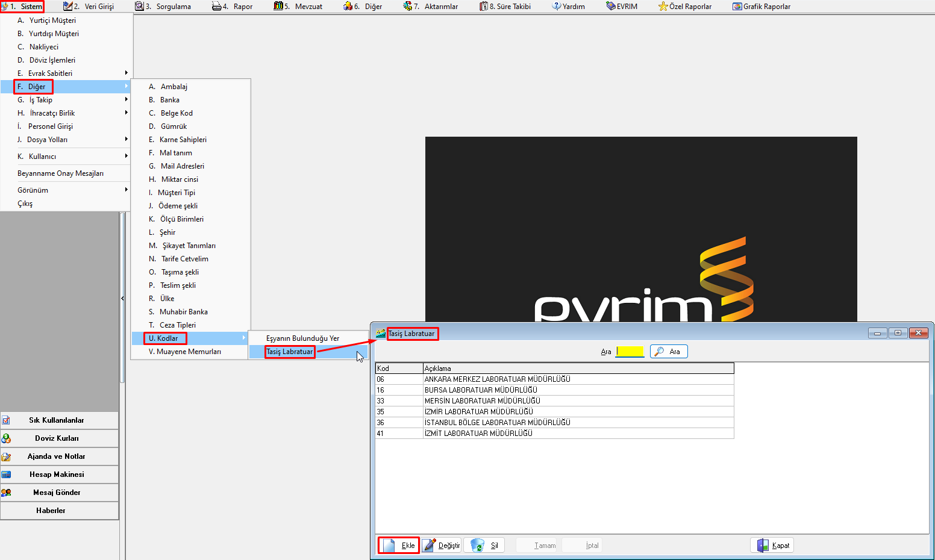Open the 6. Diğer menu
Screen dimensions: 935x560
click(363, 7)
